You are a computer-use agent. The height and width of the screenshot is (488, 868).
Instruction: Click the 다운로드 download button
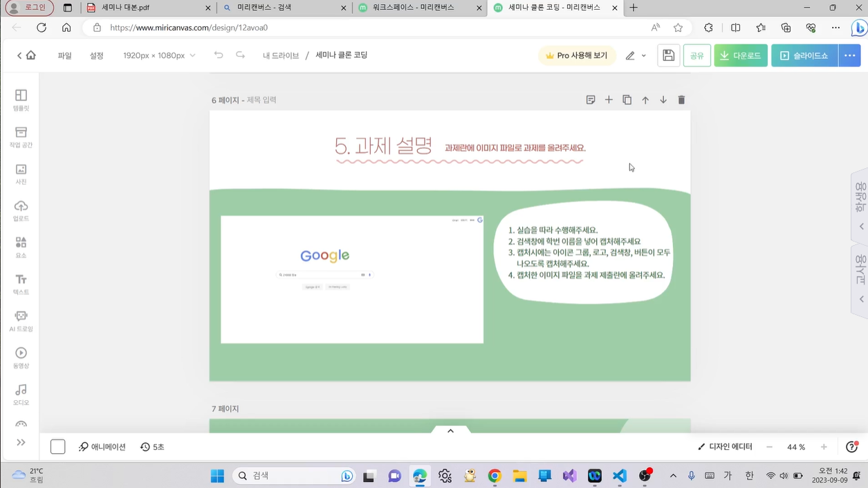[740, 55]
